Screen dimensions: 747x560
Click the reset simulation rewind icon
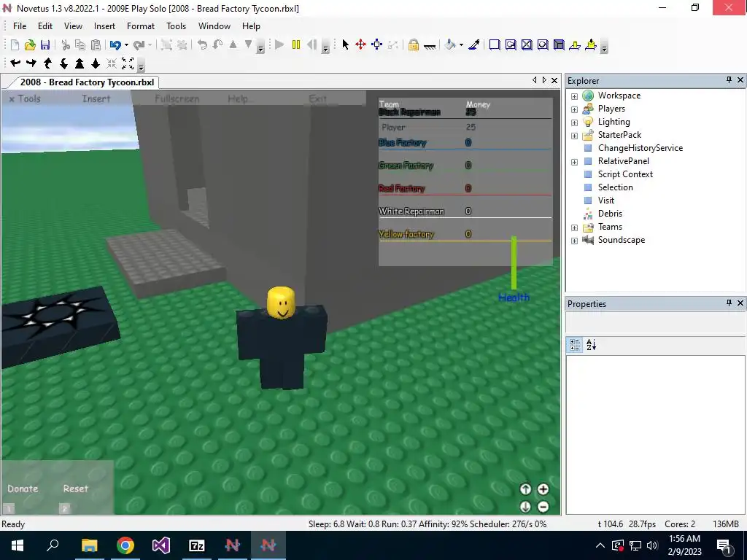(312, 44)
